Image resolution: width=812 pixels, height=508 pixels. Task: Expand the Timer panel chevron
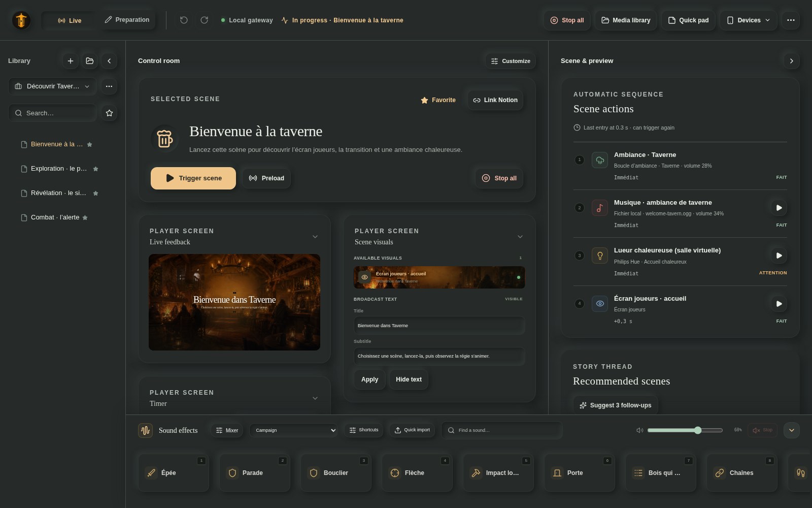(x=315, y=398)
